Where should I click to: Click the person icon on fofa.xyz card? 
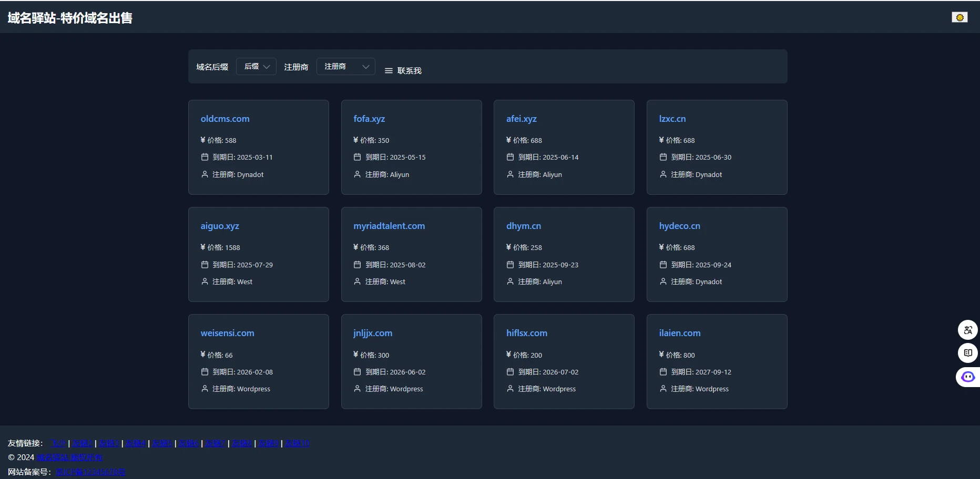click(358, 174)
